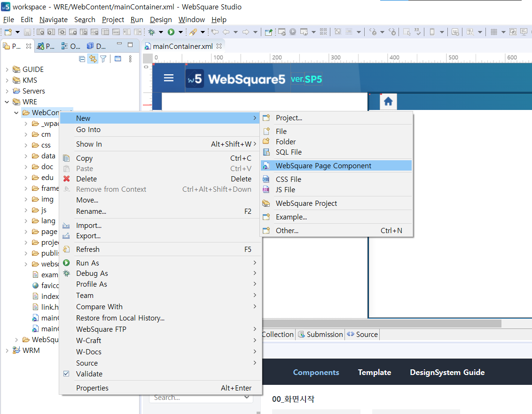Viewport: 532px width, 414px height.
Task: Minimize the Project Explorer view panel
Action: 119,44
